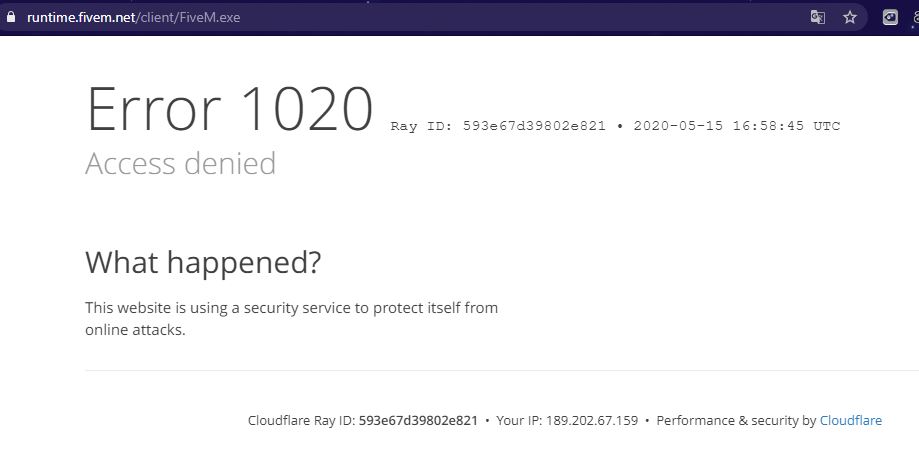Screen dimensions: 919x458
Task: Focus the runtime.fivem.net address bar
Action: click(410, 17)
